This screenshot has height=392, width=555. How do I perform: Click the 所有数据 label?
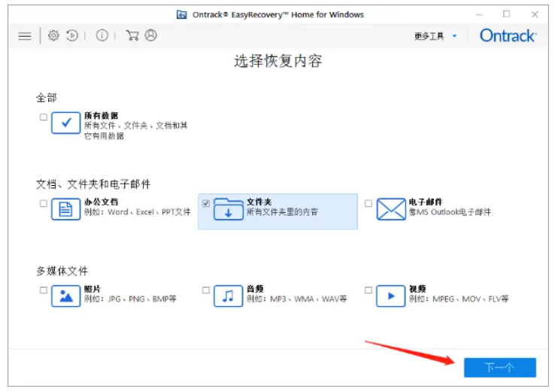tap(102, 116)
